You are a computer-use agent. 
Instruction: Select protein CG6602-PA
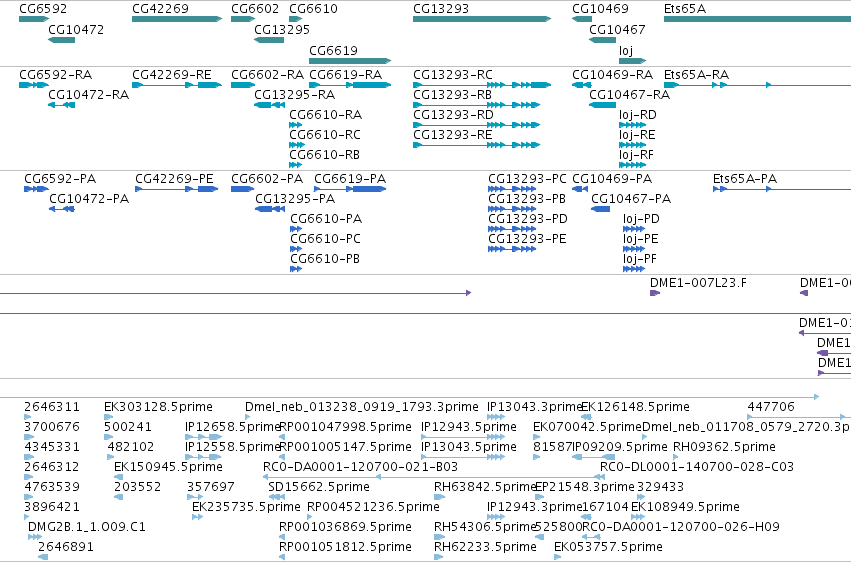click(267, 178)
